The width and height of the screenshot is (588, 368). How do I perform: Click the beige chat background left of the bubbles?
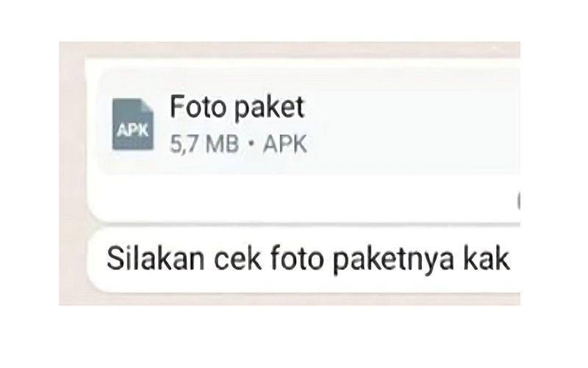(71, 173)
